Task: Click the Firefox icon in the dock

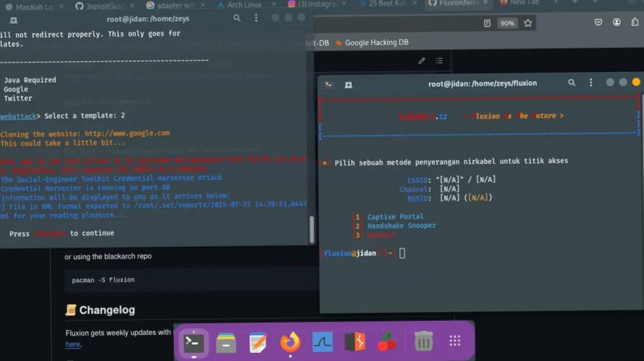Action: point(290,342)
